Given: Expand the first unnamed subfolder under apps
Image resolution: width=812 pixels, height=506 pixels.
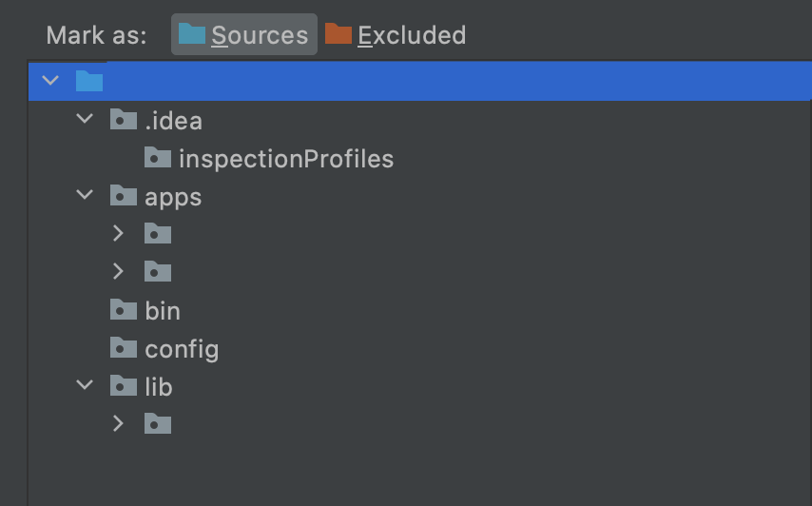Looking at the screenshot, I should [118, 233].
